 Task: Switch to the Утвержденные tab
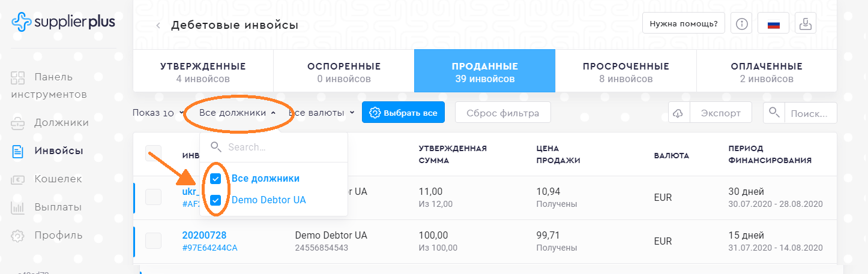(x=203, y=72)
